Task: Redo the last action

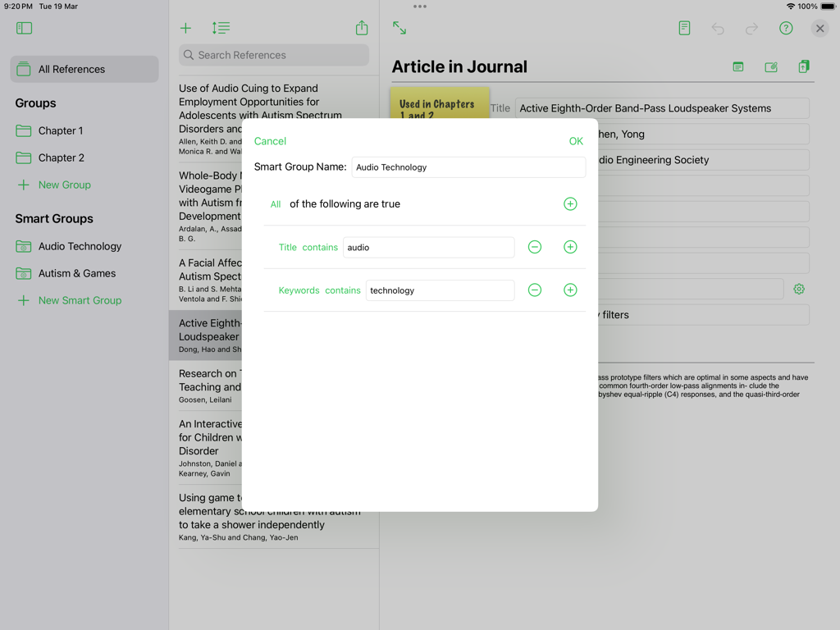Action: point(751,27)
